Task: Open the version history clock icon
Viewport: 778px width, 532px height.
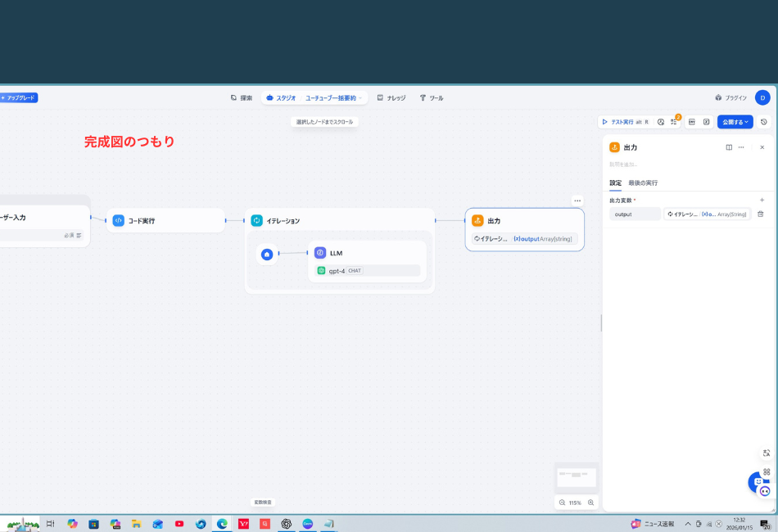Action: pos(764,122)
